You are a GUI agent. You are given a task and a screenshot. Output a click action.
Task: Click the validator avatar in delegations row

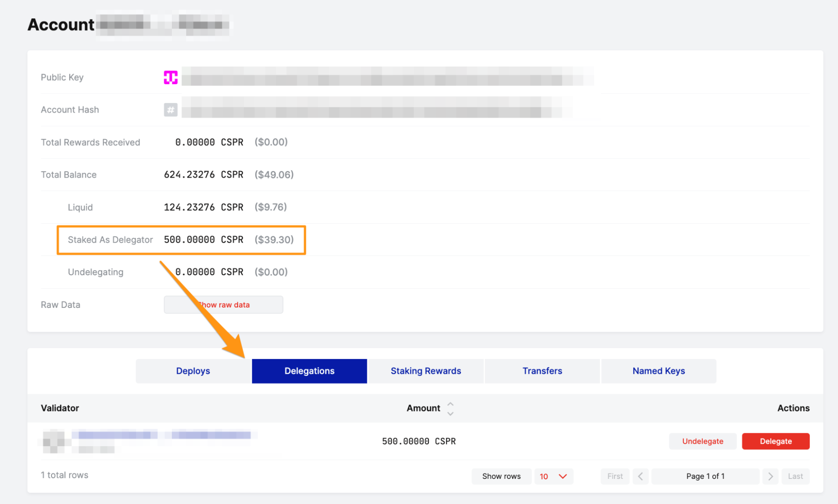pos(54,441)
